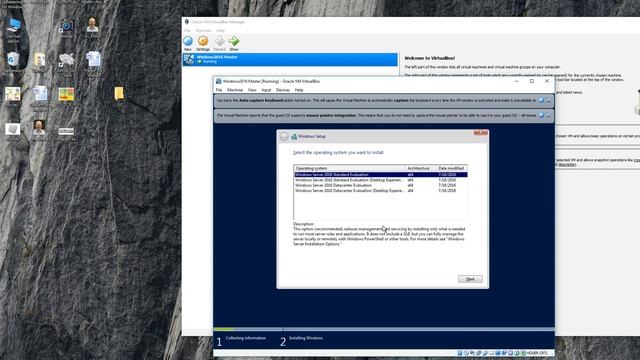Open Machine menu in the running VM window
Image resolution: width=640 pixels, height=360 pixels.
[x=235, y=90]
